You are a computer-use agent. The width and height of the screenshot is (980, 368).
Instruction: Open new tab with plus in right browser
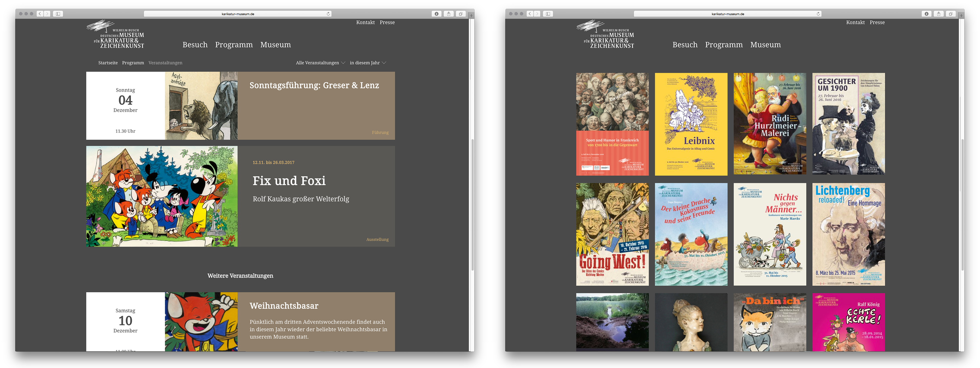961,16
